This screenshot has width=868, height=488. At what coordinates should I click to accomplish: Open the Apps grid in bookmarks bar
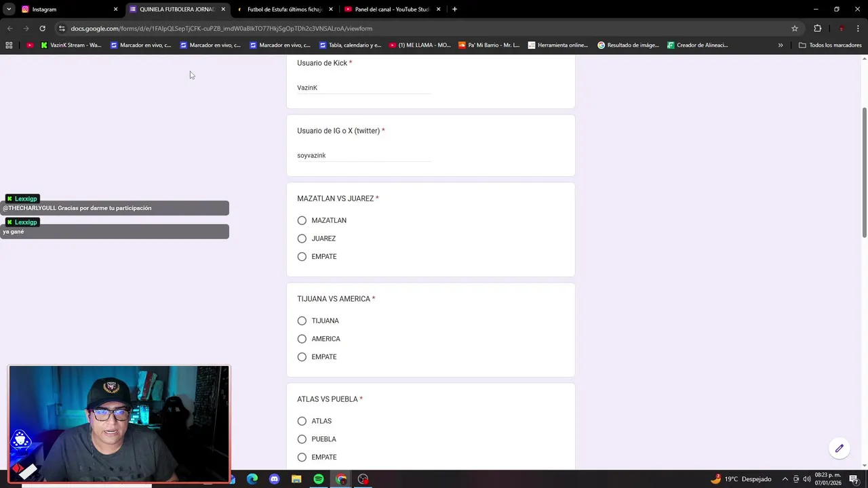tap(9, 45)
